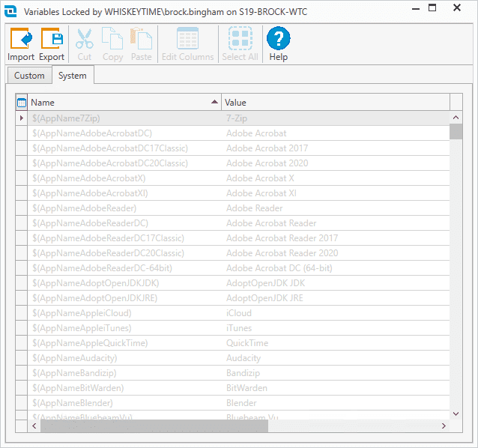
Task: Click the Cut scissors icon
Action: (x=85, y=38)
